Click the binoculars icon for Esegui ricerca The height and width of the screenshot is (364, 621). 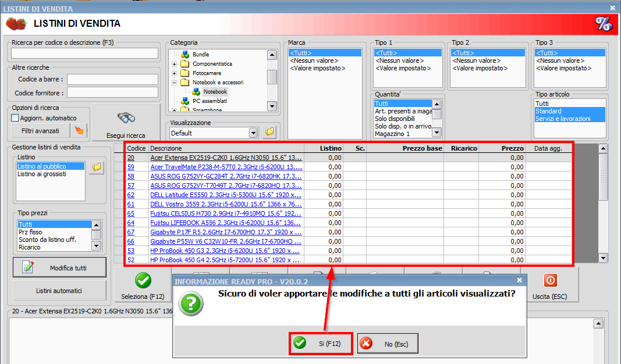[126, 117]
